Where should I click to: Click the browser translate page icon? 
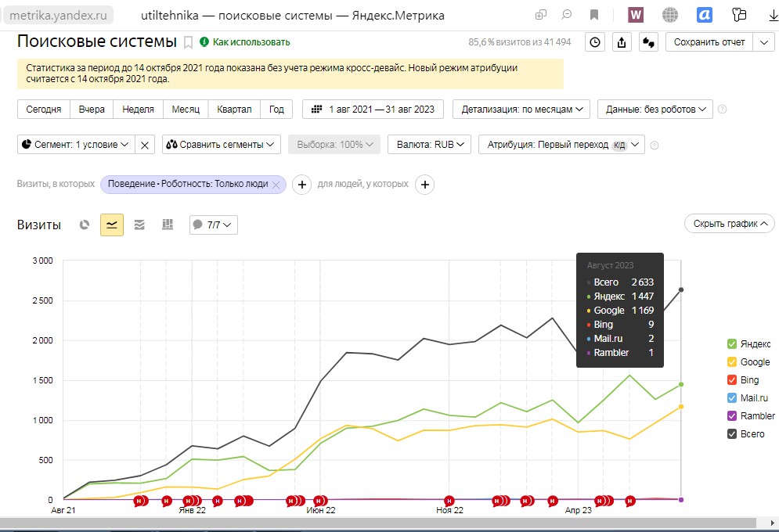point(541,16)
